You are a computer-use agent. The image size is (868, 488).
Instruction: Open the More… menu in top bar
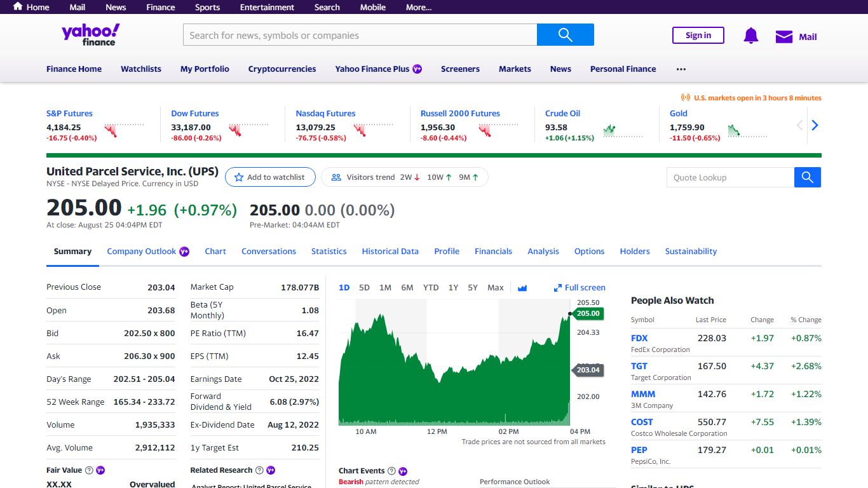(419, 7)
